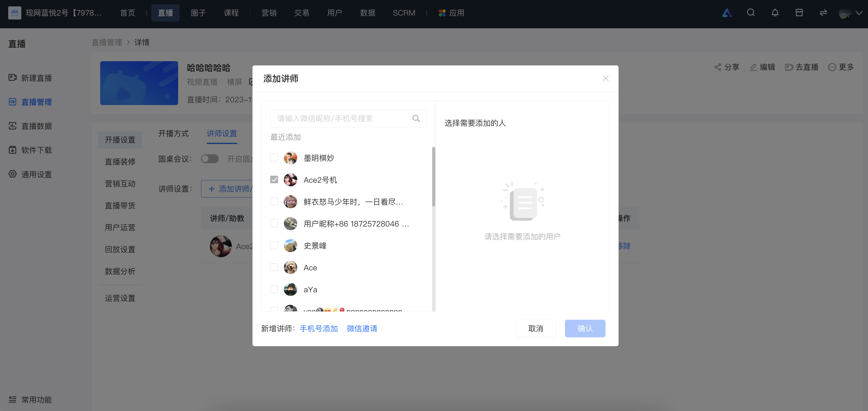868x411 pixels.
Task: Open the notification bell
Action: 775,13
